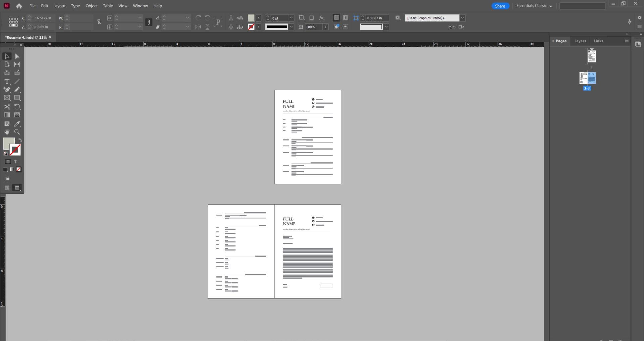The height and width of the screenshot is (341, 644).
Task: Switch to the Layers tab
Action: [x=580, y=41]
